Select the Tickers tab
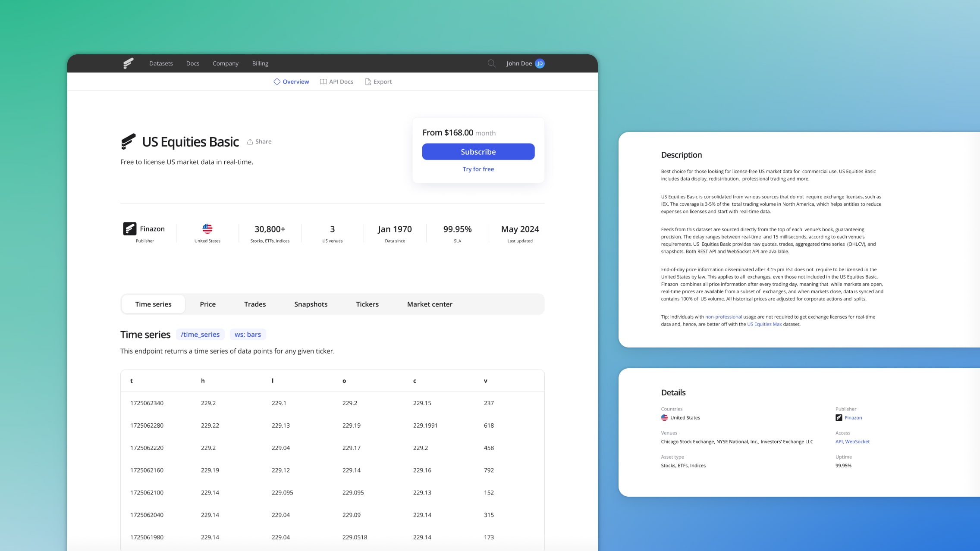 [x=367, y=304]
